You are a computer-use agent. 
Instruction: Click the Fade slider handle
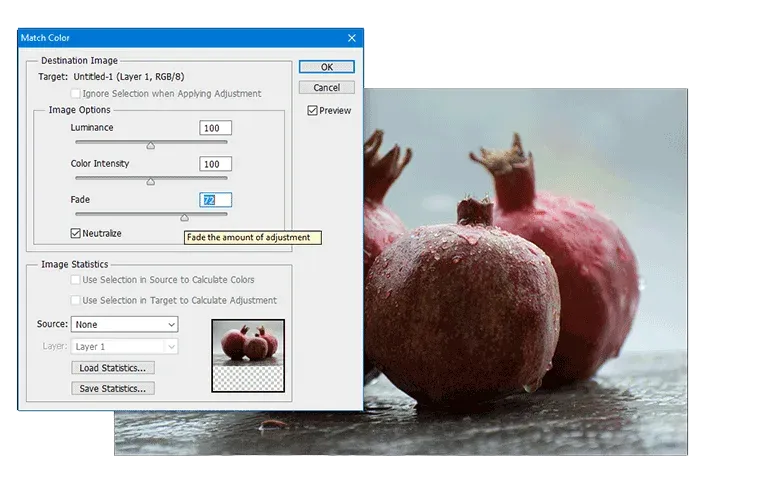(184, 218)
